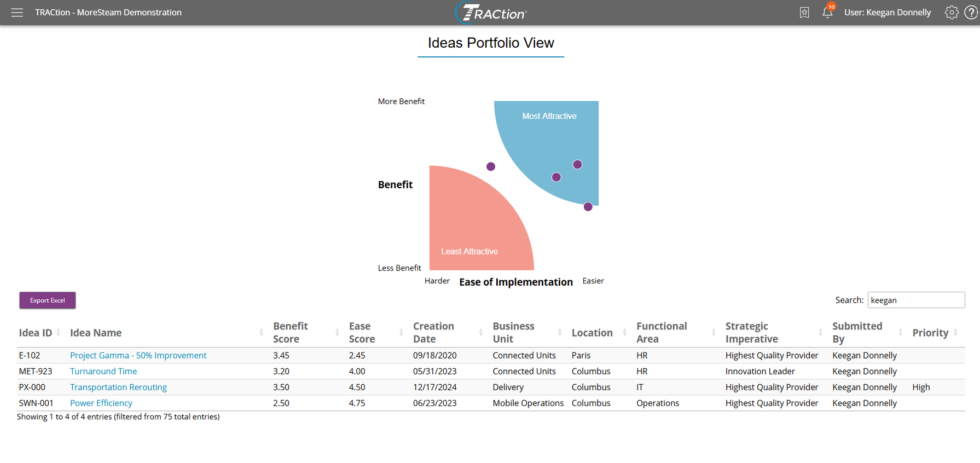The width and height of the screenshot is (980, 463).
Task: Open the notifications bell
Action: click(827, 13)
